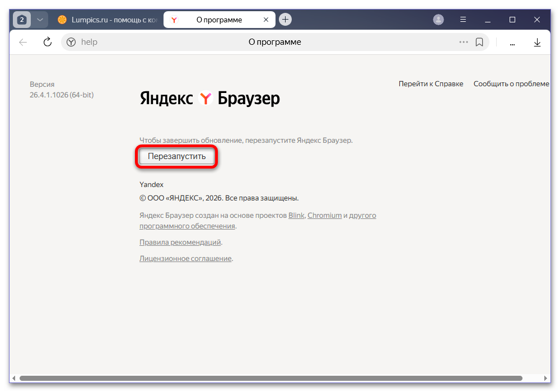Go back with the arrow button
Image resolution: width=560 pixels, height=392 pixels.
click(x=23, y=42)
